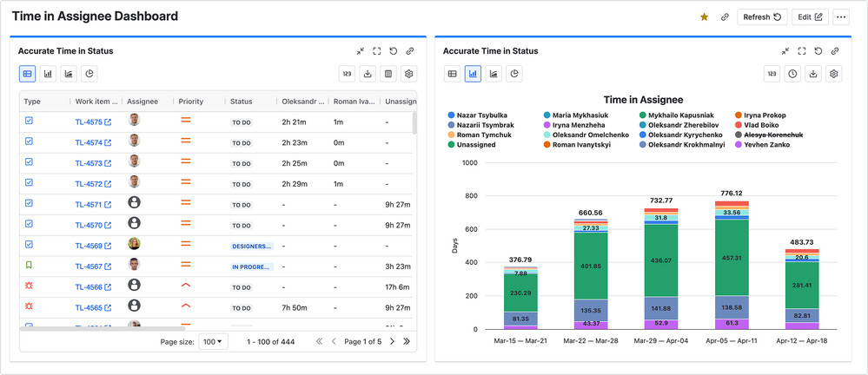868x375 pixels.
Task: Sort table by the Priority column header
Action: (191, 102)
